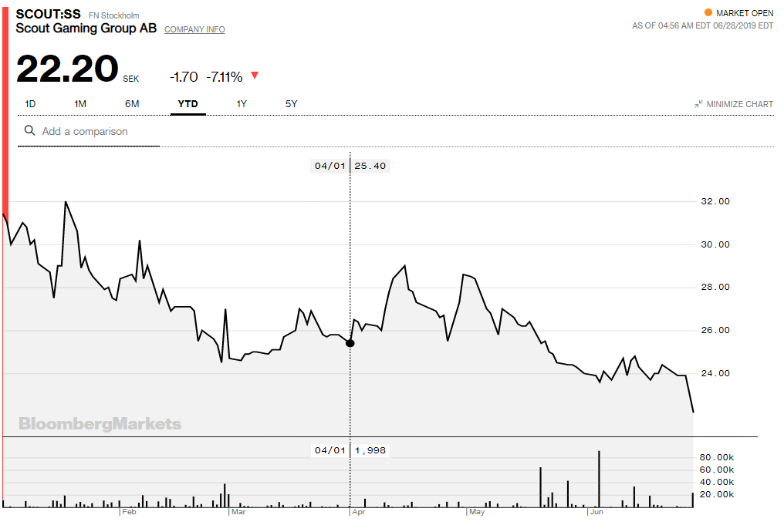Click the magnifying glass search icon
The height and width of the screenshot is (532, 784).
pos(29,131)
